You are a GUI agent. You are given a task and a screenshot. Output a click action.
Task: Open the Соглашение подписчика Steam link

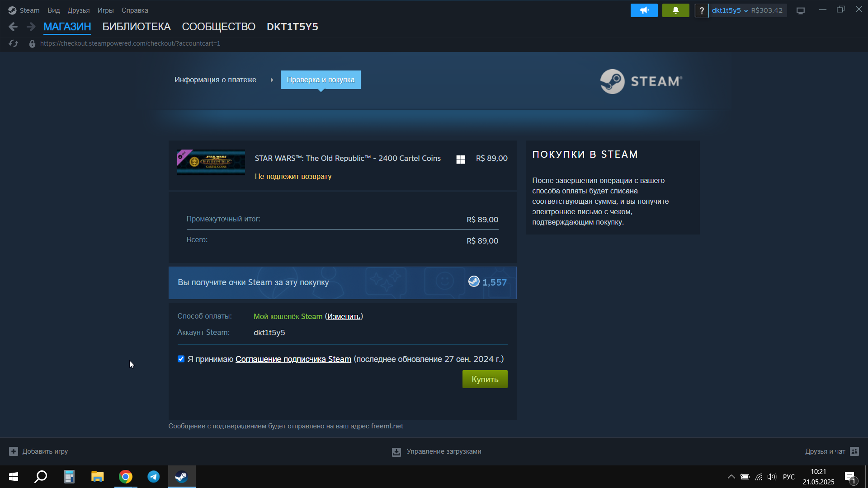pyautogui.click(x=293, y=359)
